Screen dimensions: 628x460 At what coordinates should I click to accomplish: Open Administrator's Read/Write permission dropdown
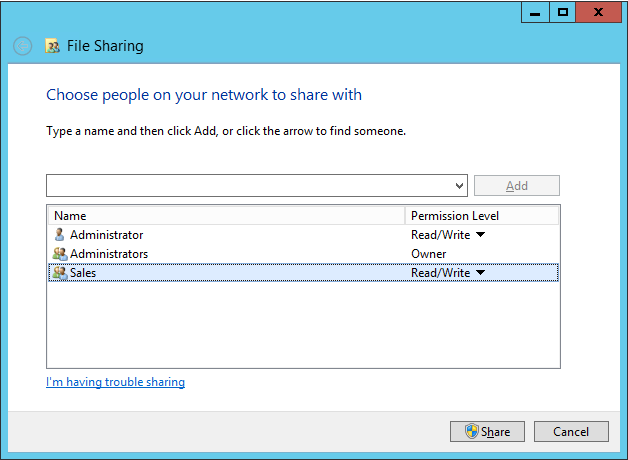pyautogui.click(x=480, y=235)
